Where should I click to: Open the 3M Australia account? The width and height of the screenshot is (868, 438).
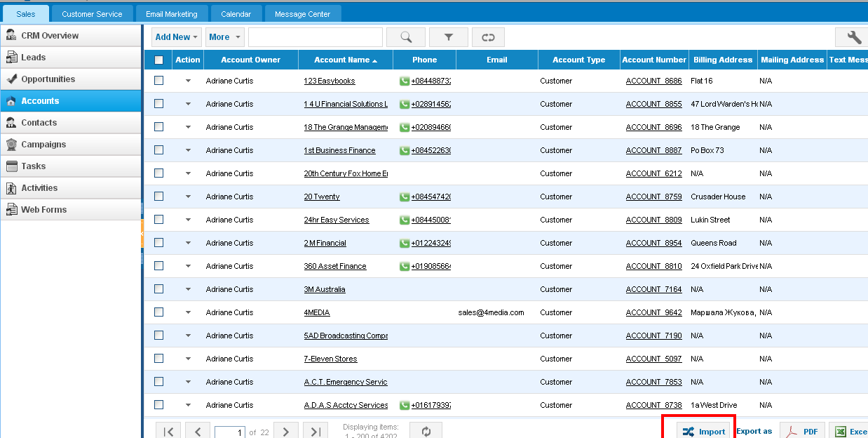coord(325,290)
